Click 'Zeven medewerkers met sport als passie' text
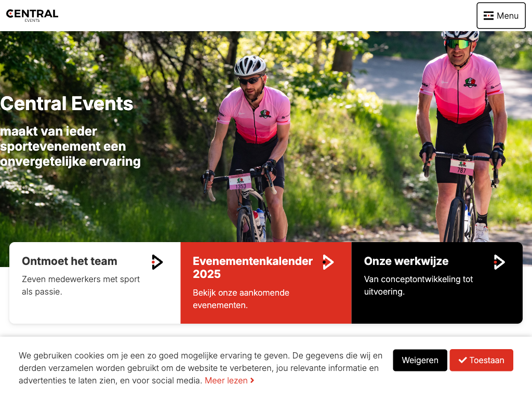This screenshot has height=399, width=532. pyautogui.click(x=81, y=285)
